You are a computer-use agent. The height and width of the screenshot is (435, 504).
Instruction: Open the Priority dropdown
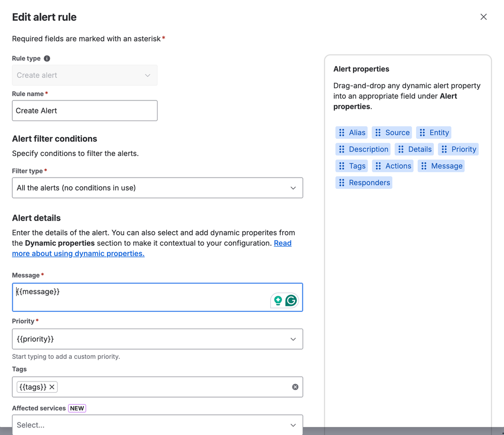tap(293, 339)
